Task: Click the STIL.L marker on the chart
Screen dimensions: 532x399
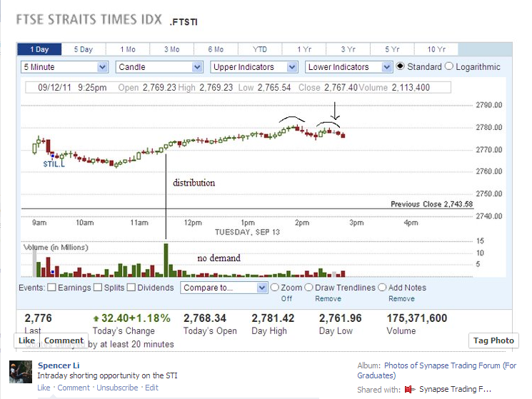Action: (x=54, y=163)
